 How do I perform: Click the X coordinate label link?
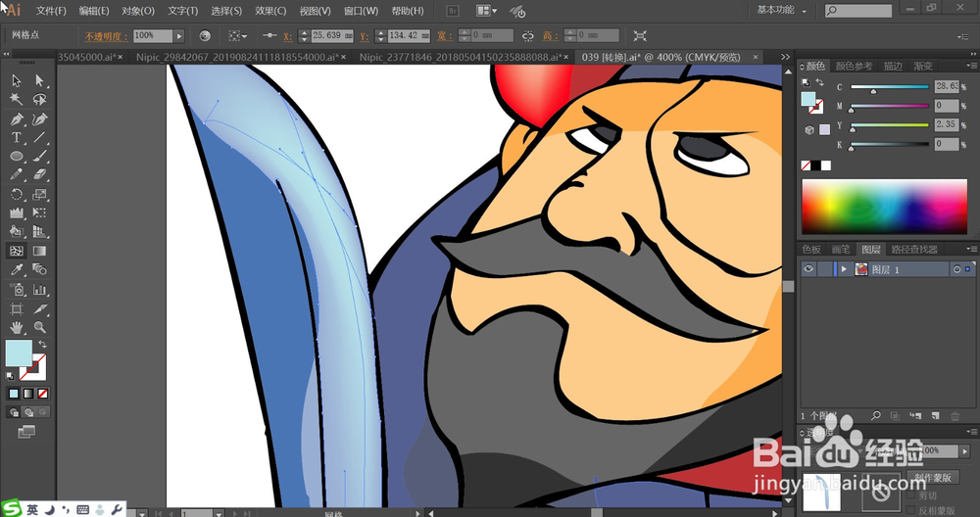pos(287,36)
